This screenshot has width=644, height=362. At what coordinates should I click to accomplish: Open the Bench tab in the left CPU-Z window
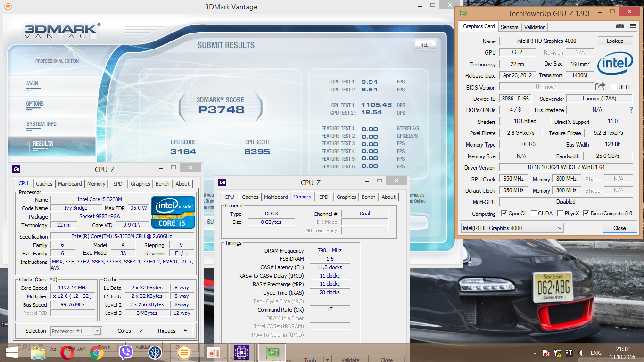162,184
